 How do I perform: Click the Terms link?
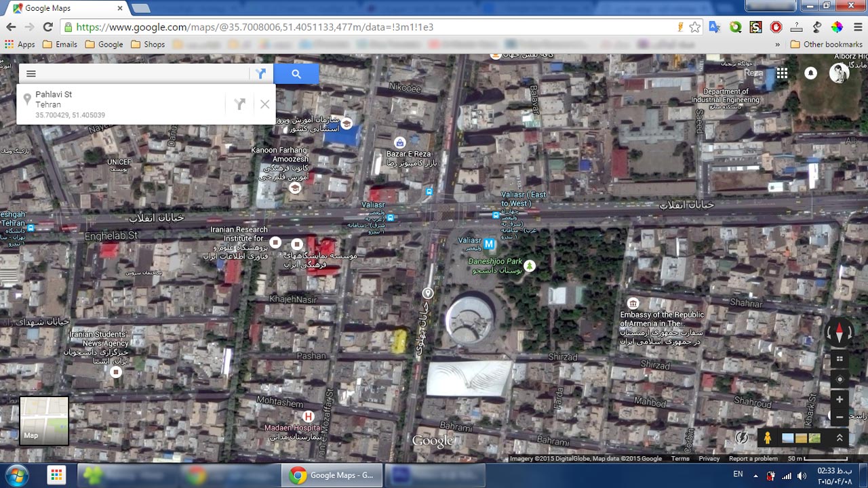(680, 459)
